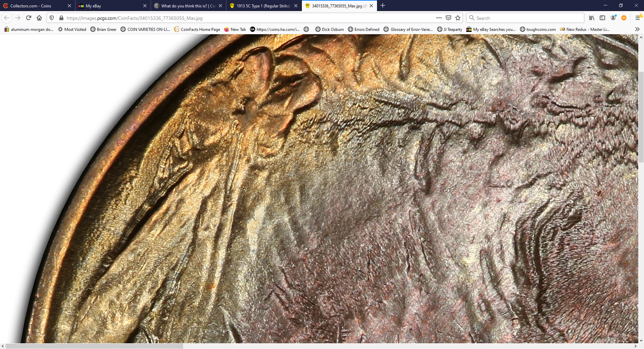Open the Library view icon
The height and width of the screenshot is (349, 644).
[592, 18]
